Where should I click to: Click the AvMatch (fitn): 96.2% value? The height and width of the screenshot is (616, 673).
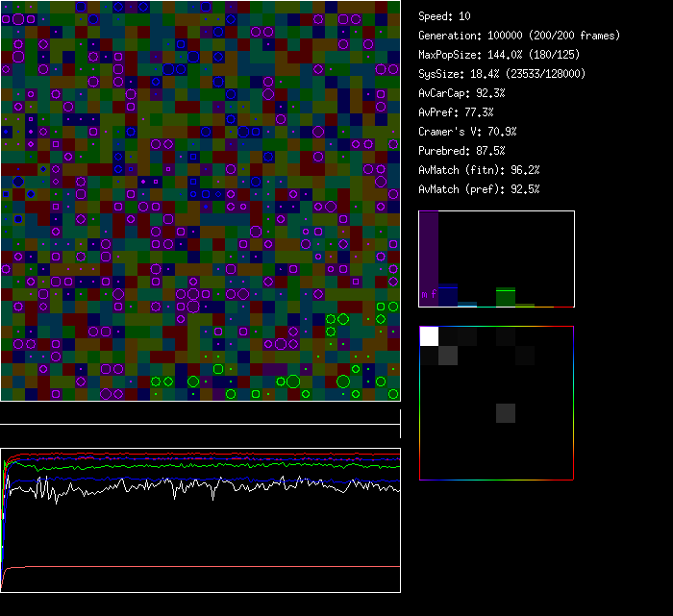click(479, 170)
